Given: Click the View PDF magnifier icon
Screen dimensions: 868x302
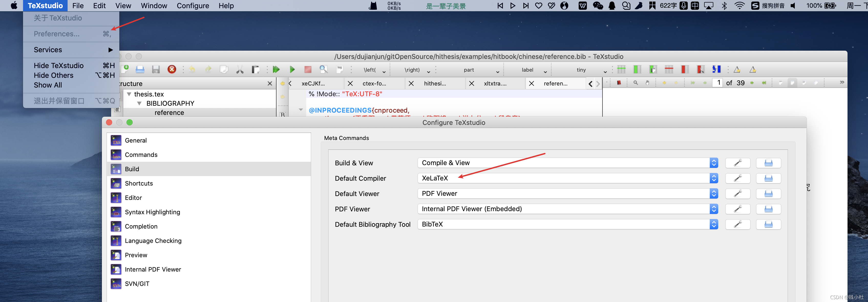Looking at the screenshot, I should click(324, 70).
